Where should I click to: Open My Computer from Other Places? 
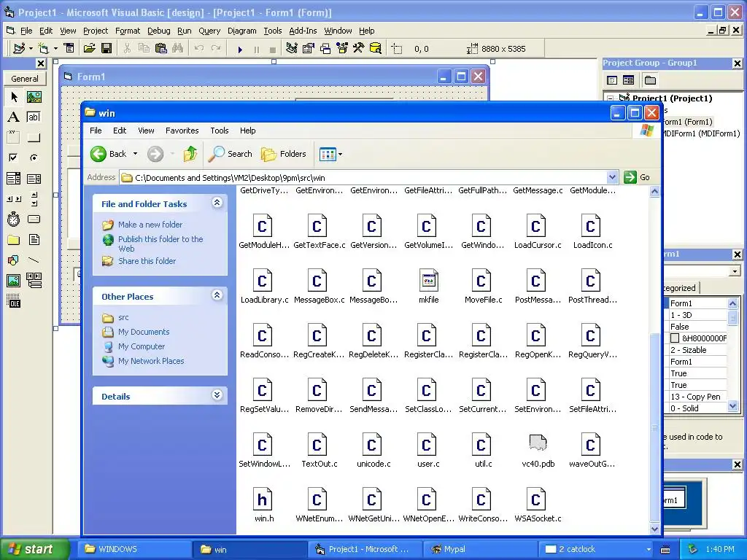tap(141, 346)
